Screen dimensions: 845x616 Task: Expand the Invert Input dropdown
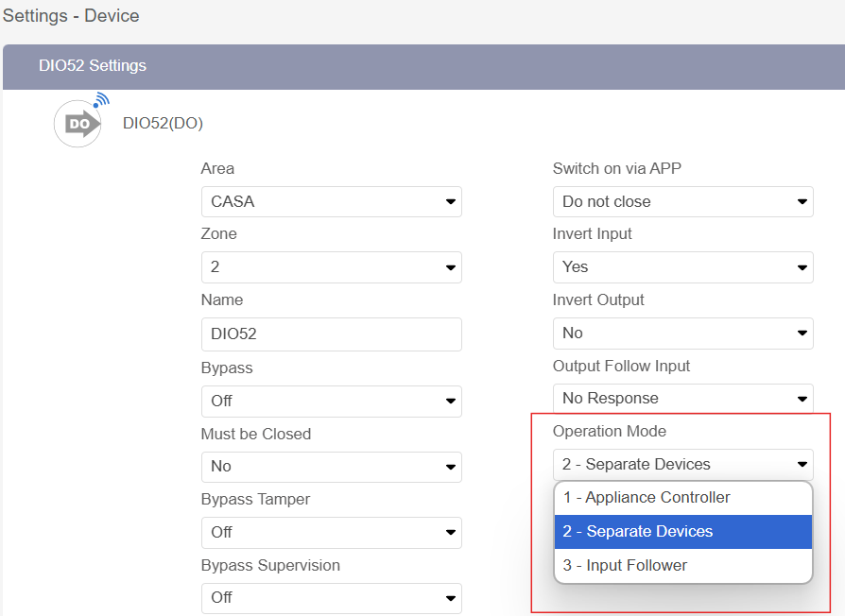pyautogui.click(x=682, y=267)
